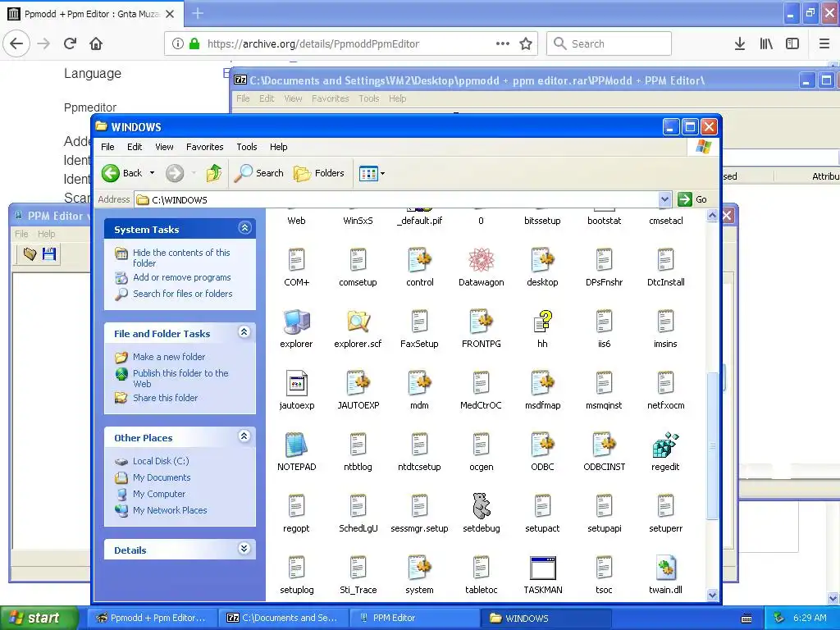Viewport: 840px width, 630px height.
Task: Reload the Firefox page
Action: [70, 43]
